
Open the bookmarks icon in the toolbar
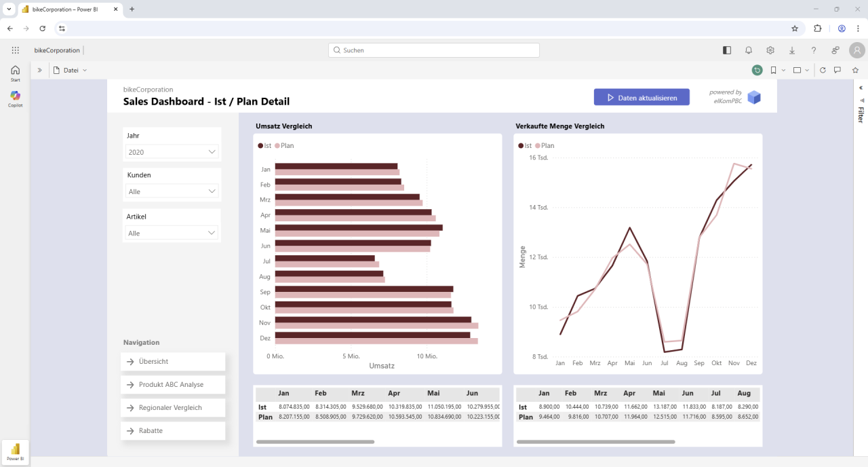point(774,70)
